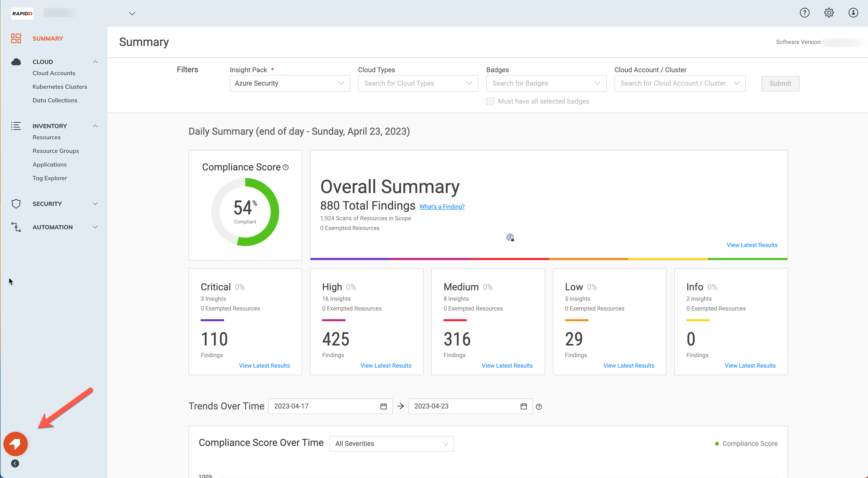Open the Insight Pack dropdown
The height and width of the screenshot is (478, 868).
pyautogui.click(x=290, y=83)
